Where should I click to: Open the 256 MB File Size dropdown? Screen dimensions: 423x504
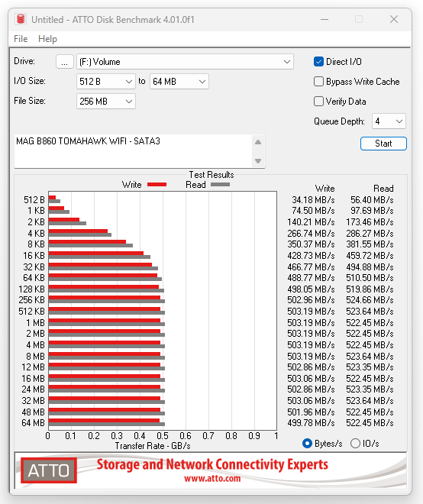click(105, 102)
